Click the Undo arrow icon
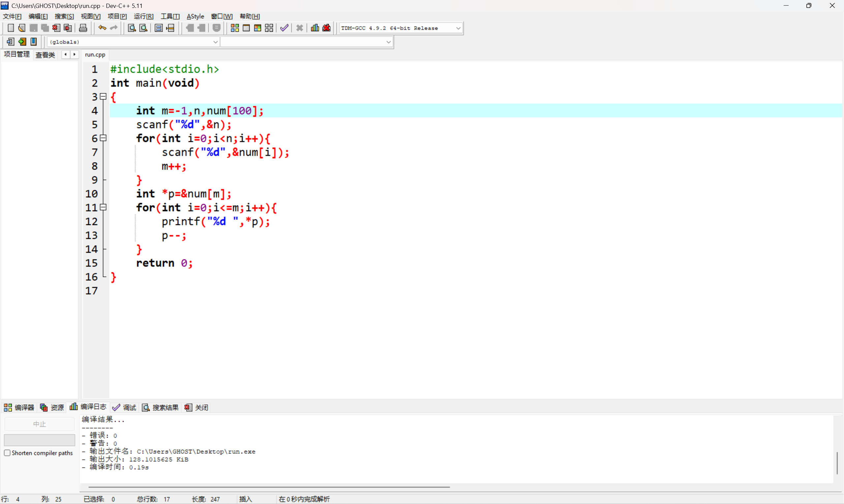 click(x=102, y=28)
